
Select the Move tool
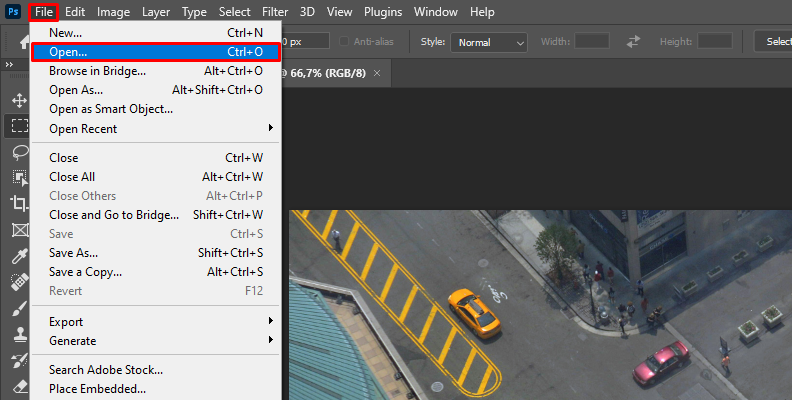[20, 101]
